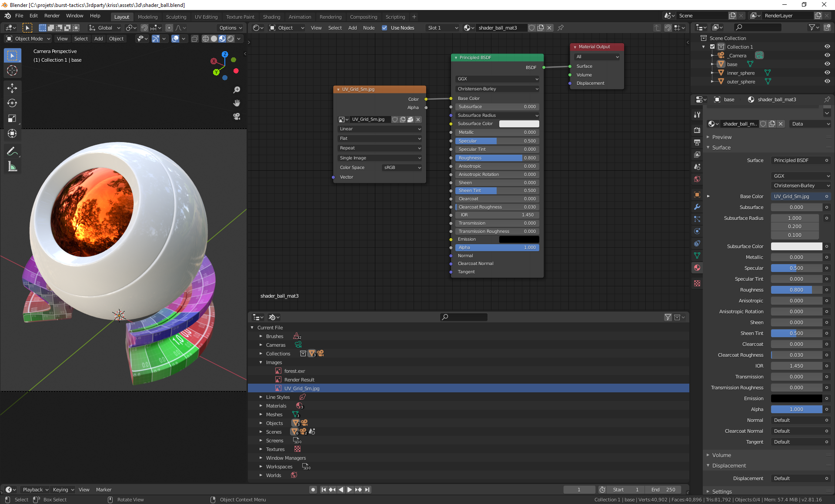
Task: Open the GGX distribution dropdown in node
Action: pos(497,79)
